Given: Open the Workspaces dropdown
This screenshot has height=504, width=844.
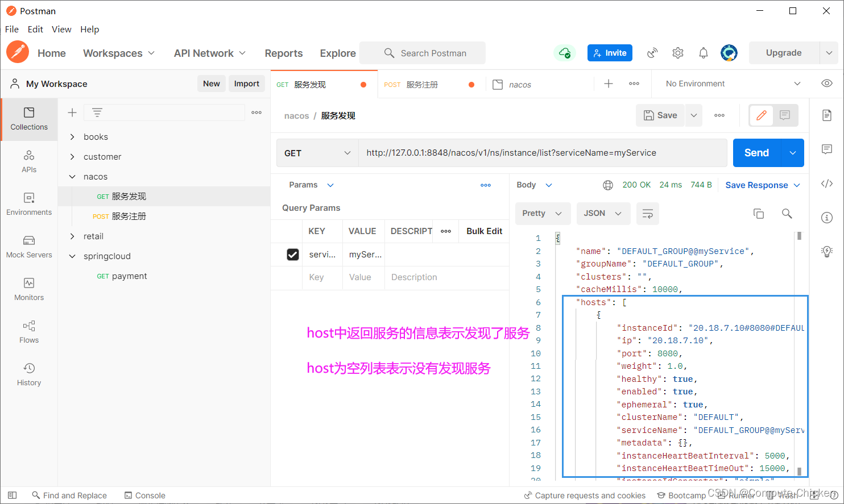Looking at the screenshot, I should 119,53.
